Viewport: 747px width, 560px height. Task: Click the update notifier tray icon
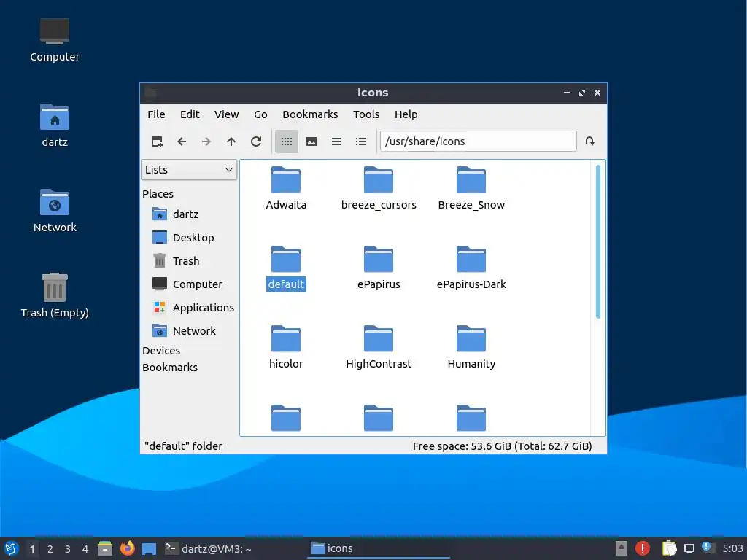click(x=707, y=548)
